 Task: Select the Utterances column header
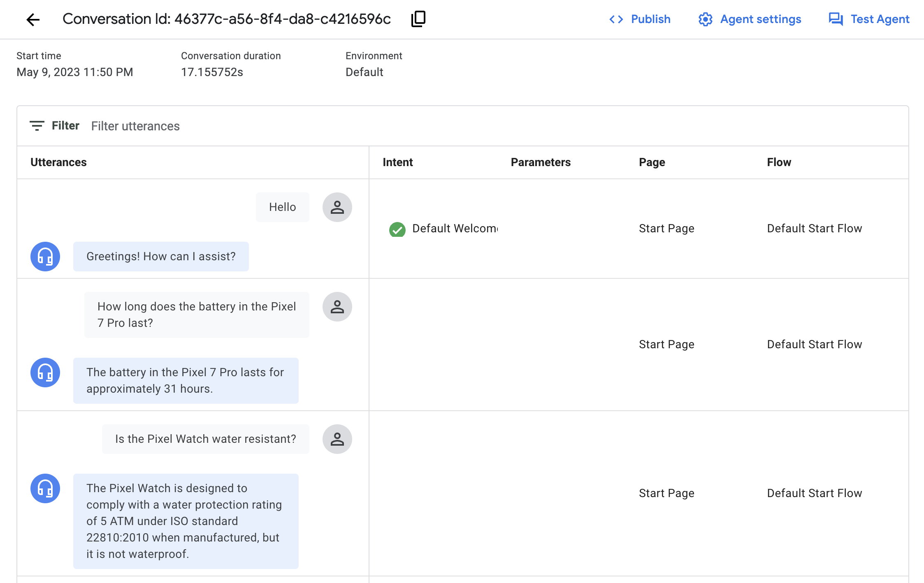(58, 161)
